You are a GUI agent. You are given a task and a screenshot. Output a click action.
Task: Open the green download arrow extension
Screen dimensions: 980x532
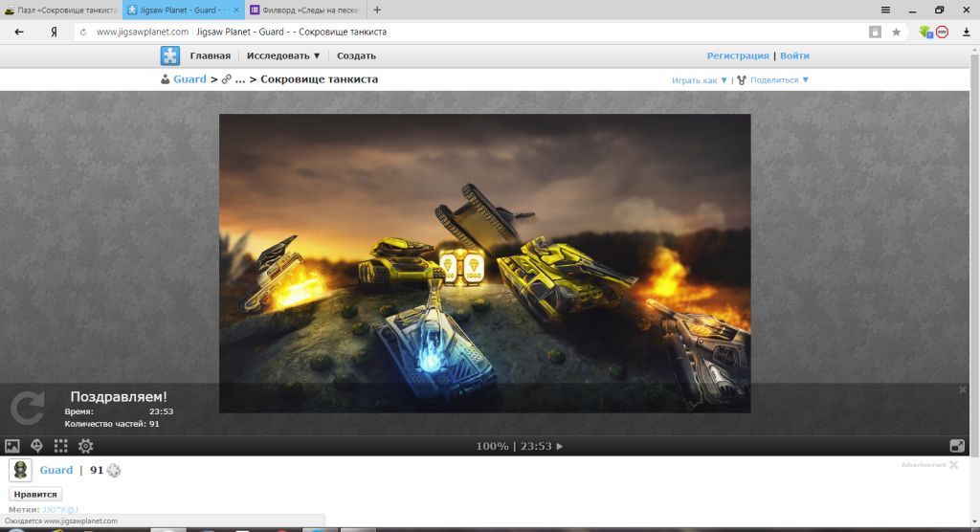pyautogui.click(x=925, y=32)
